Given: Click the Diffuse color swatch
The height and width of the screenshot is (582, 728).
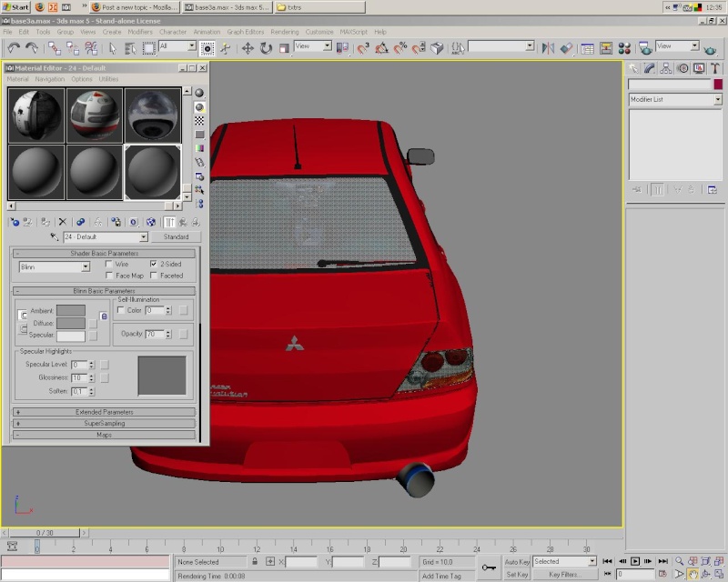Looking at the screenshot, I should click(x=71, y=323).
